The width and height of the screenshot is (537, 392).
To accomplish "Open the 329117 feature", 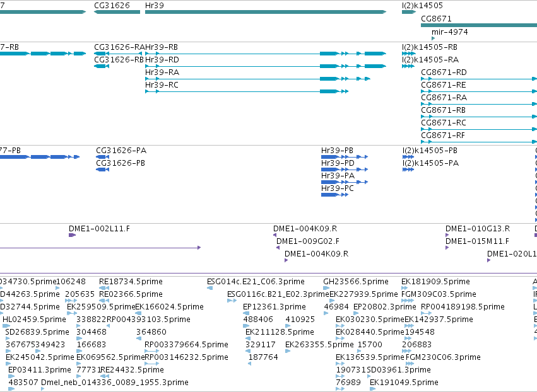I will click(260, 345).
